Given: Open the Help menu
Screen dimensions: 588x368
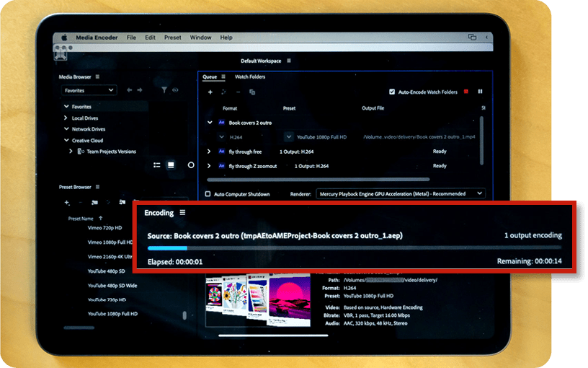Looking at the screenshot, I should [x=226, y=38].
